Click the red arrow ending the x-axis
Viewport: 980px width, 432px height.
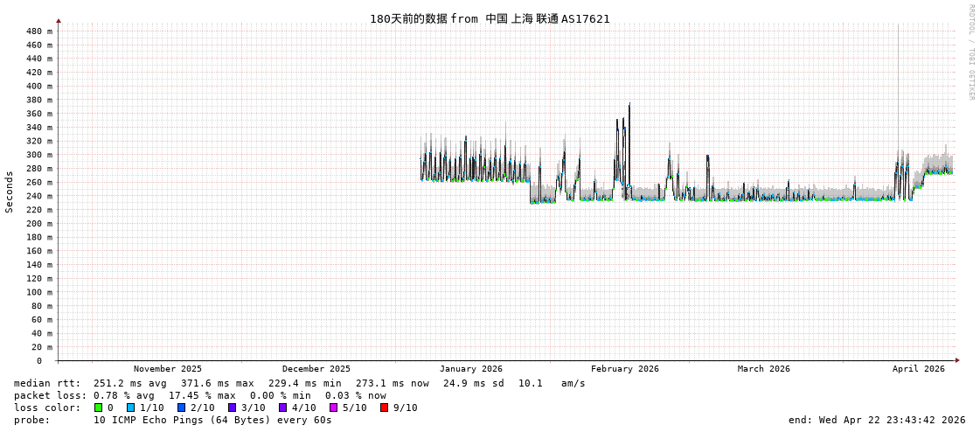[957, 360]
